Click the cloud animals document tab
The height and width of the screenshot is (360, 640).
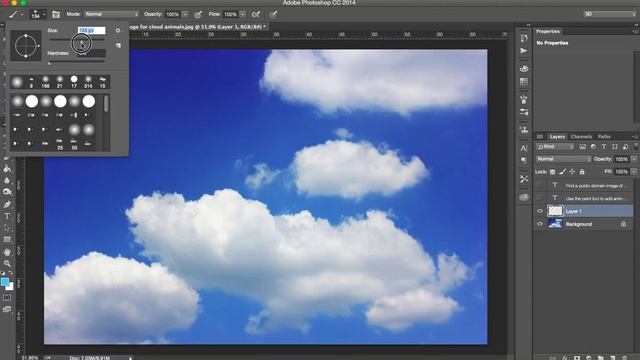198,27
